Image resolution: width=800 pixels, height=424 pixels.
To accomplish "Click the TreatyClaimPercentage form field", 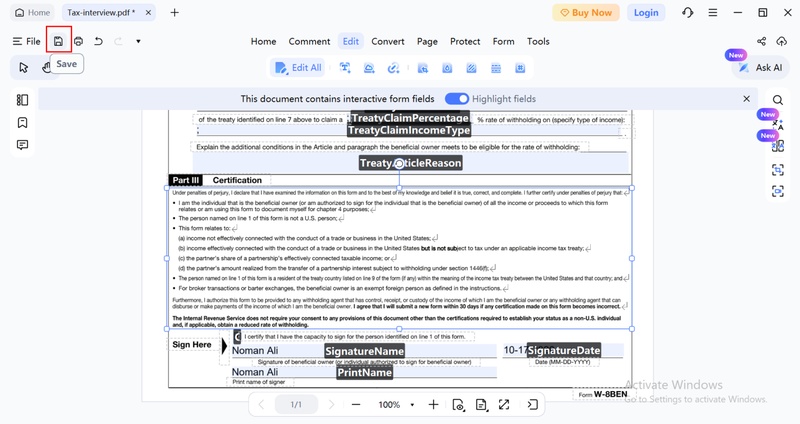I will pyautogui.click(x=410, y=118).
